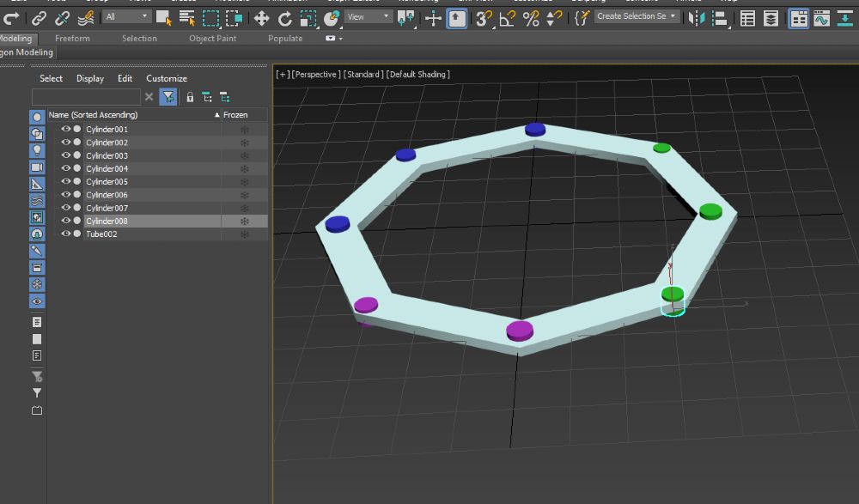Screen dimensions: 859x504
Task: Switch to the Selection ribbon tab
Action: point(139,39)
